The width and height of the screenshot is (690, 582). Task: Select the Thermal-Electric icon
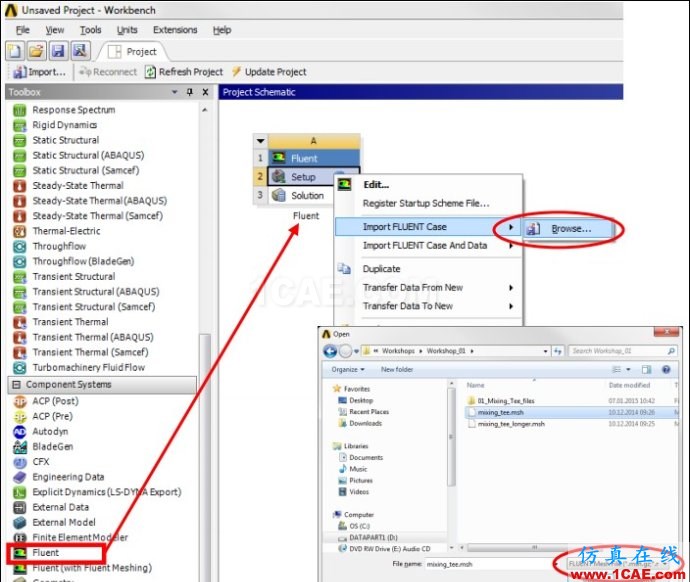[x=19, y=231]
